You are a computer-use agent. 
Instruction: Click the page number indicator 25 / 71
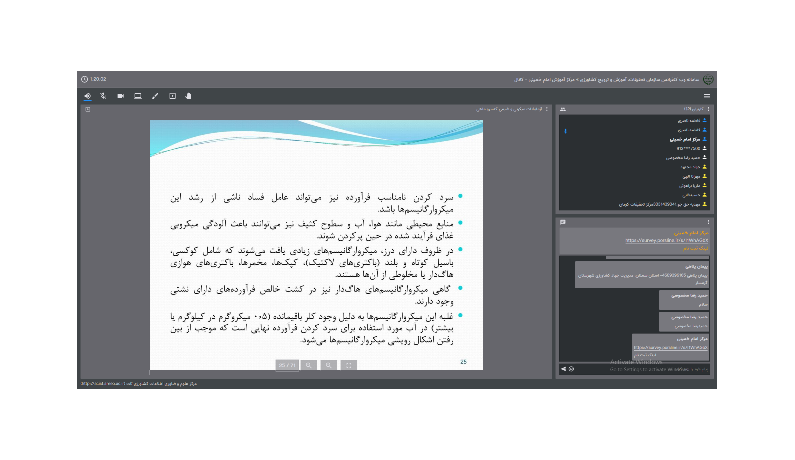point(287,365)
